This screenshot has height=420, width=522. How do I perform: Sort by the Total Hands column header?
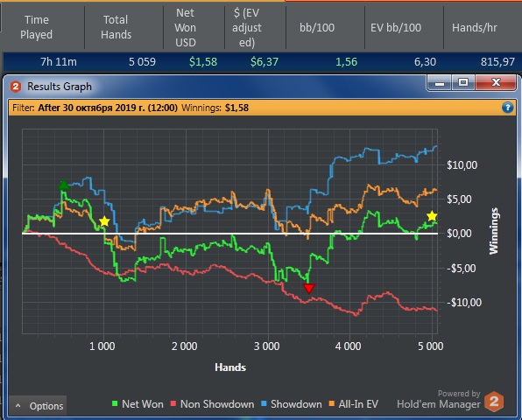[116, 27]
